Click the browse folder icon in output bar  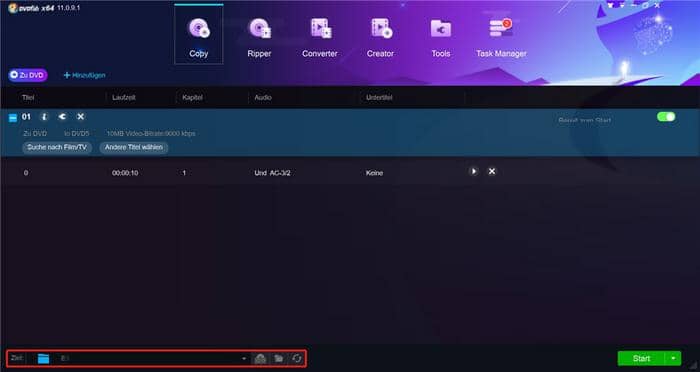[x=279, y=358]
